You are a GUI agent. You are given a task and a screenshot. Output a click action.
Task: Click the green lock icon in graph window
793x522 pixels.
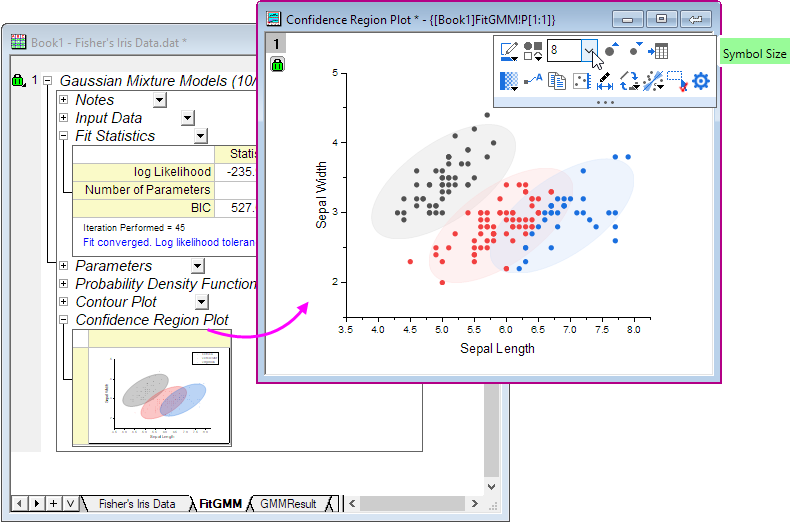tap(277, 64)
